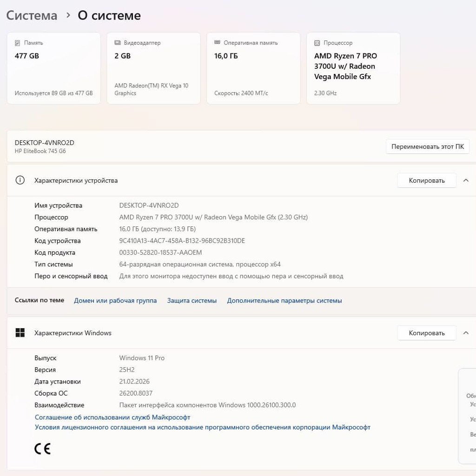Copy device specifications with Копировать button

point(427,180)
